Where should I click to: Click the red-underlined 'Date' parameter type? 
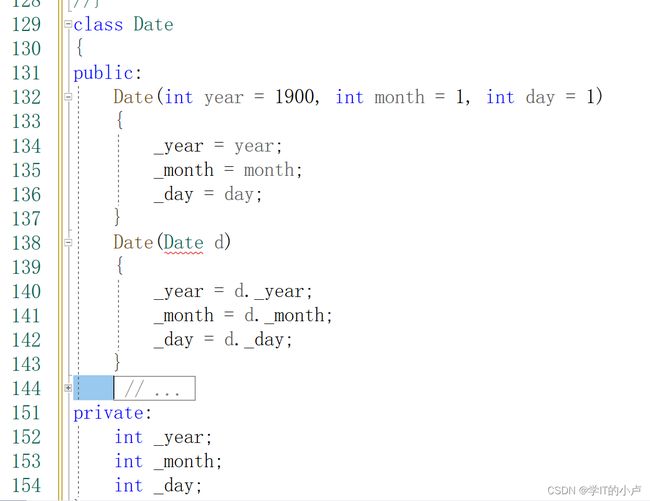[184, 242]
